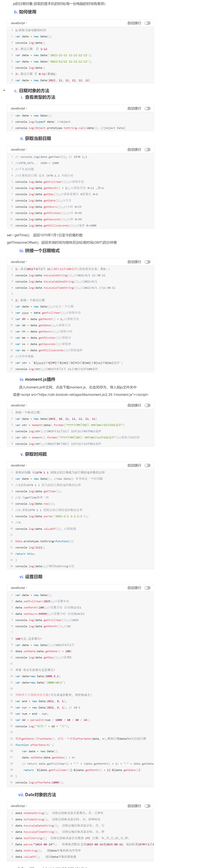The height and width of the screenshot is (868, 203).
Task: Switch on 自动换行 in the 获取当前日期 code block
Action: tap(147, 150)
